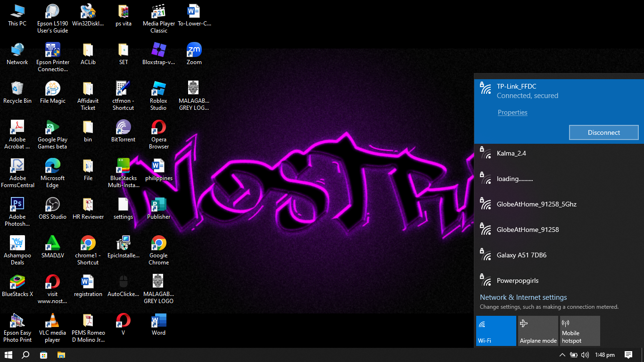Select the Microsoft Edge shortcut
This screenshot has width=644, height=362.
click(53, 173)
